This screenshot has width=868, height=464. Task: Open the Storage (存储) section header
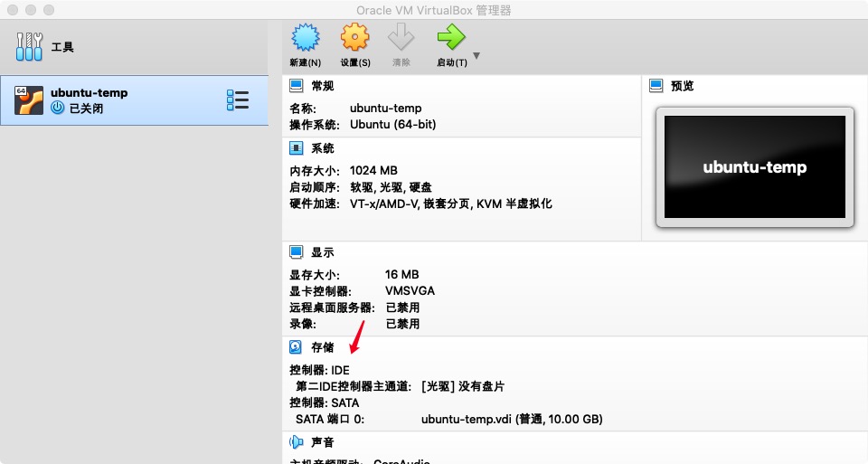(322, 347)
